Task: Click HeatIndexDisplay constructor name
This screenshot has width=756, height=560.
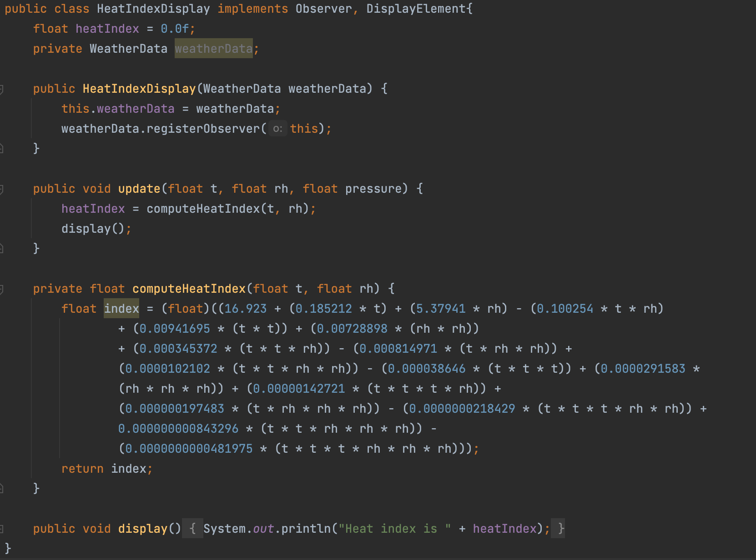Action: click(139, 89)
